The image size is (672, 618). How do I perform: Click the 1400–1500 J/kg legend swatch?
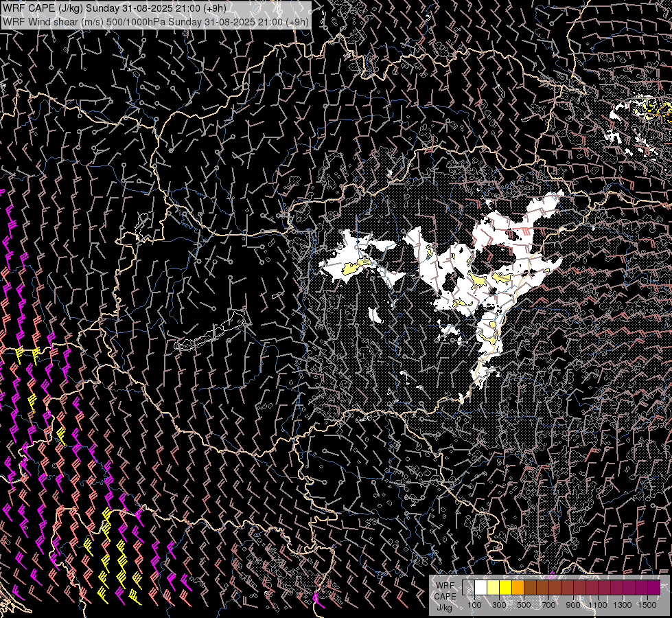[x=642, y=587]
